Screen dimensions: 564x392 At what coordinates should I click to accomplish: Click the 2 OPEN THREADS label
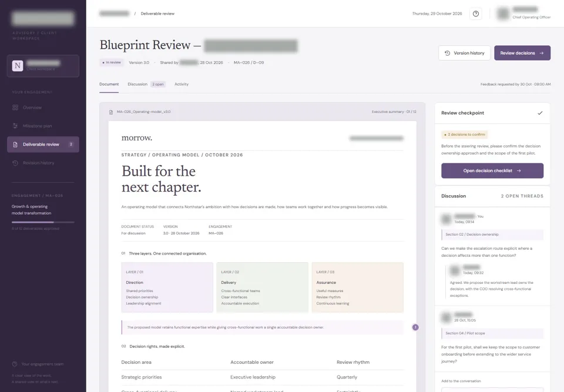click(x=522, y=196)
